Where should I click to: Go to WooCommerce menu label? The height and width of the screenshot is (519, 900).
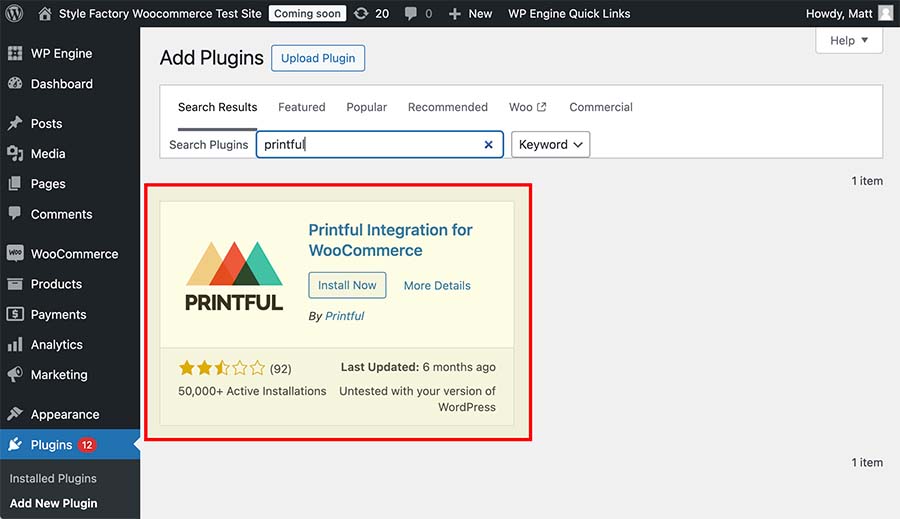click(x=75, y=254)
